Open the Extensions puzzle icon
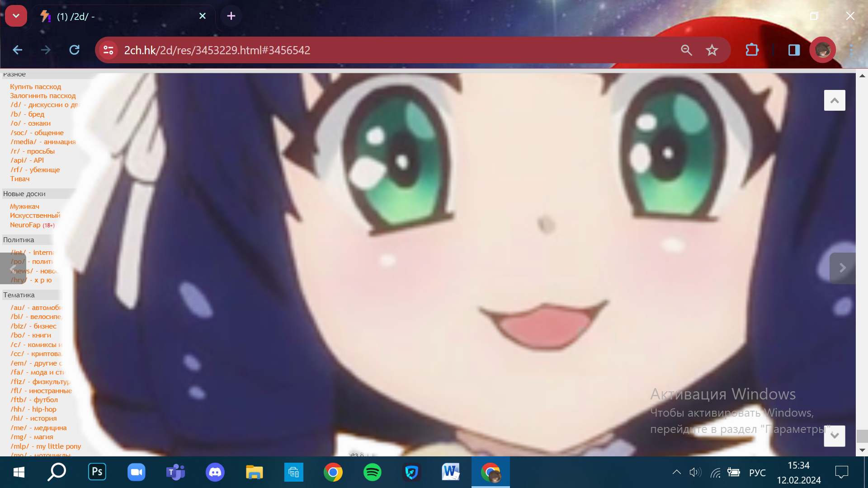This screenshot has height=488, width=868. [752, 50]
